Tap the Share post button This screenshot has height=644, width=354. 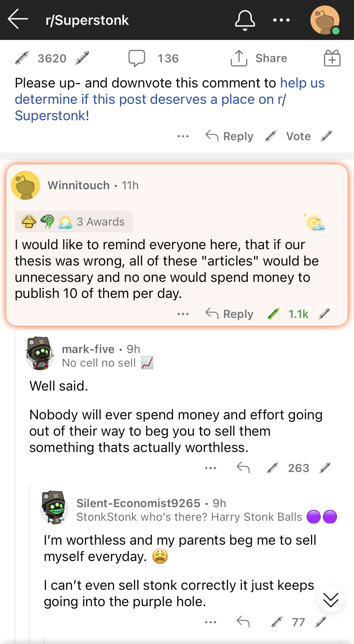(x=259, y=58)
